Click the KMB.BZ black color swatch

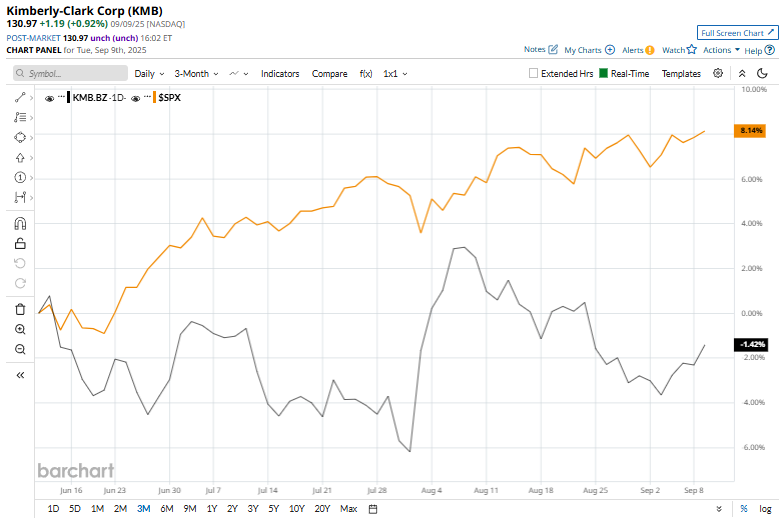68,97
